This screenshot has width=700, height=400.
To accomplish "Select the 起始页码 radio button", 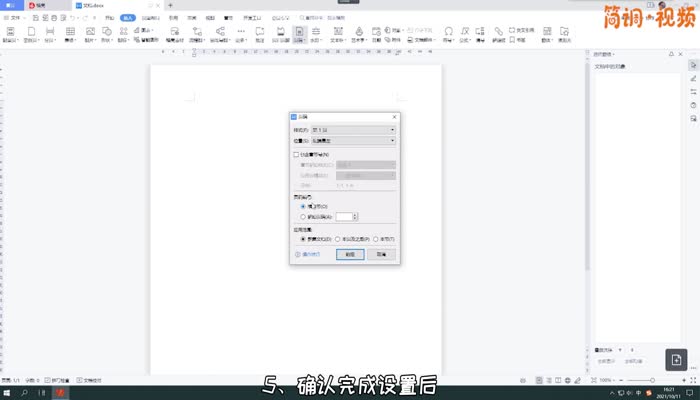I will coord(303,216).
